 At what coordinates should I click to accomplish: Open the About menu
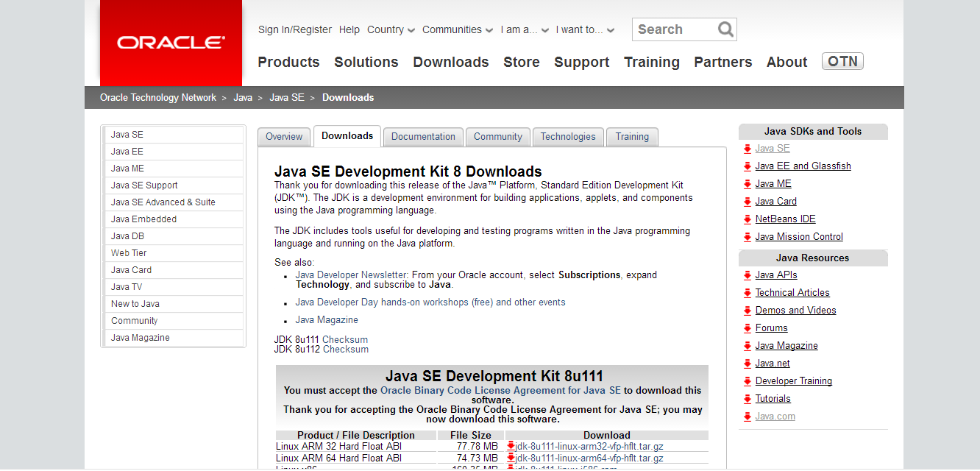click(787, 63)
